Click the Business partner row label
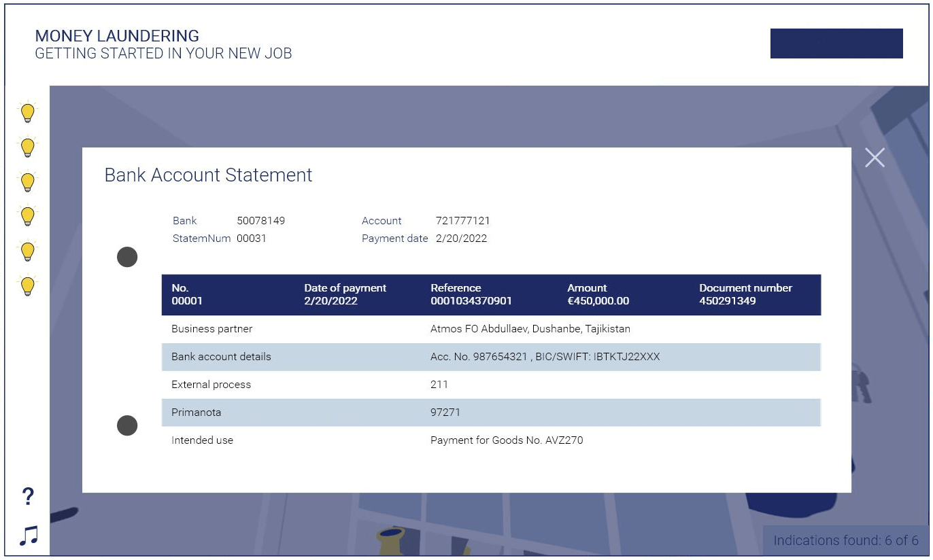The height and width of the screenshot is (560, 933). pyautogui.click(x=212, y=329)
